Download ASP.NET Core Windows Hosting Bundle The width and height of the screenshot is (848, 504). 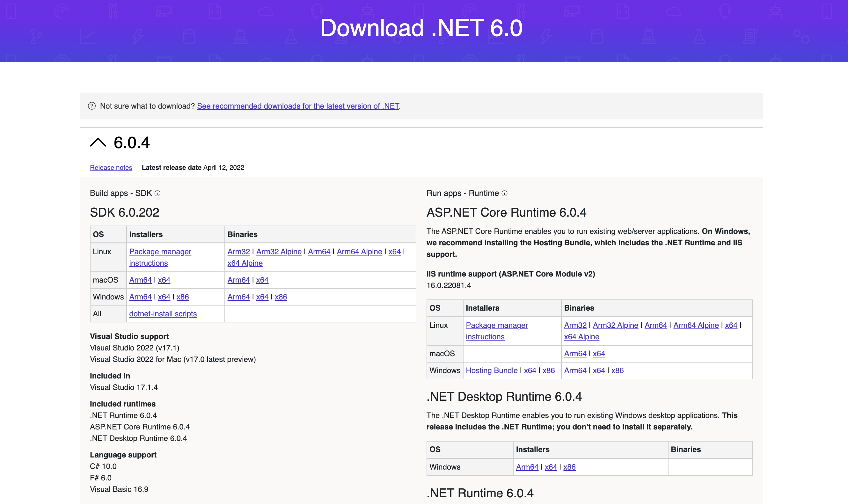[x=492, y=370]
